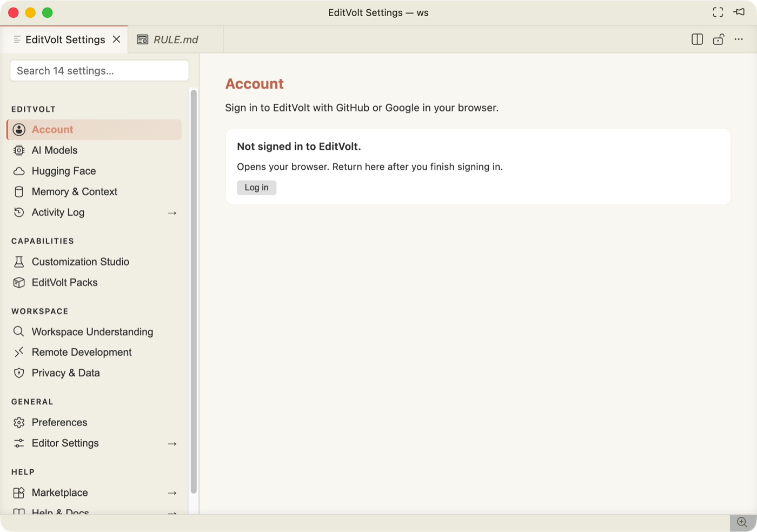Click the EditVolt Settings tab list icon

pyautogui.click(x=17, y=39)
